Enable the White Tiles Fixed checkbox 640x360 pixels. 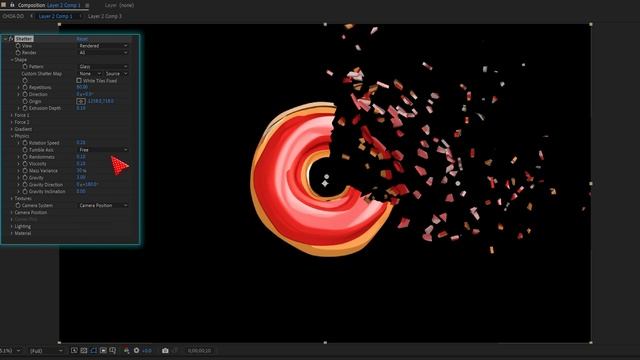(79, 80)
